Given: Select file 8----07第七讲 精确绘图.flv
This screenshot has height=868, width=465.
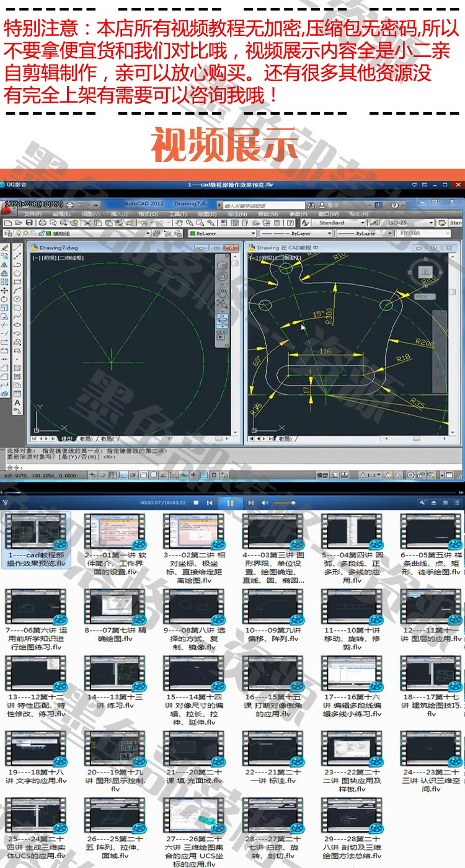Looking at the screenshot, I should [115, 616].
